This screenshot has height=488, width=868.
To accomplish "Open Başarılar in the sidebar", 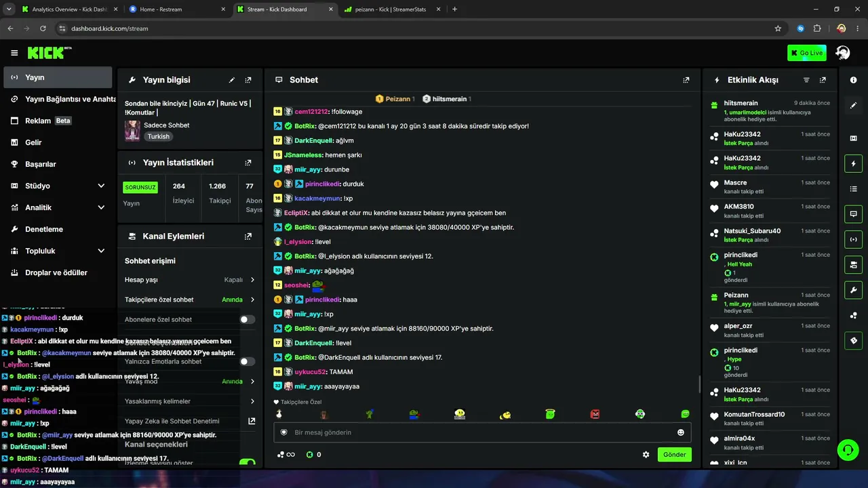I will point(58,164).
